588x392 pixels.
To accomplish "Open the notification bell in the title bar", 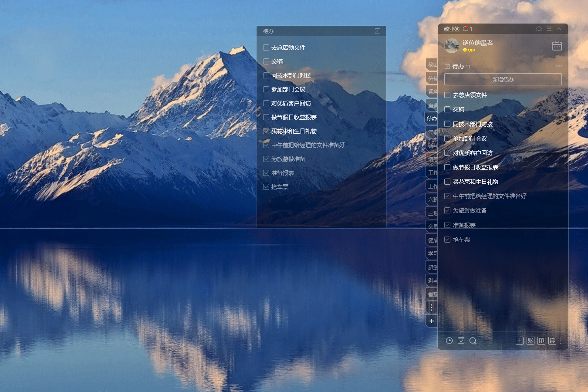I will (466, 29).
